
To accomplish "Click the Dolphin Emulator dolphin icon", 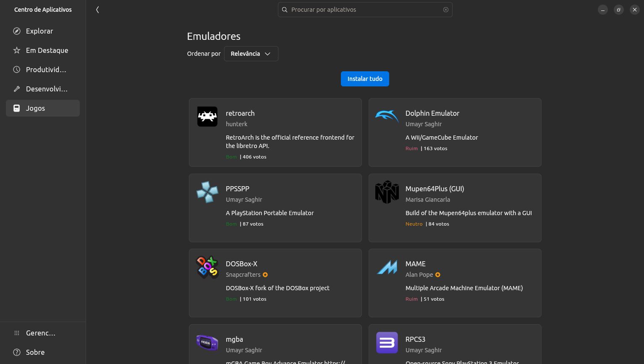I will click(x=387, y=116).
